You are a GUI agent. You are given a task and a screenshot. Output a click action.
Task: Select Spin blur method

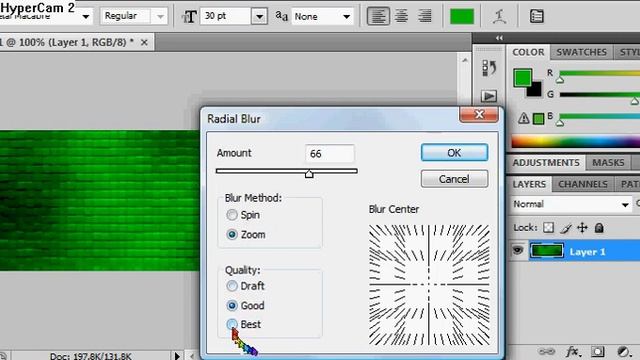(x=232, y=215)
